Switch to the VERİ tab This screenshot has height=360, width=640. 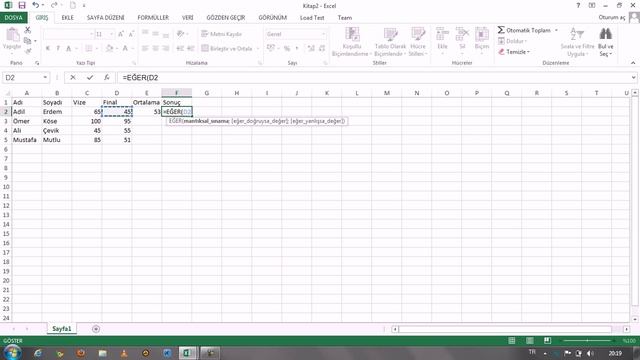[x=187, y=18]
